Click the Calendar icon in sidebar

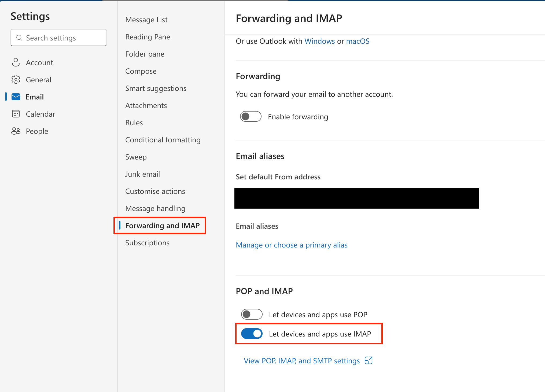point(16,114)
